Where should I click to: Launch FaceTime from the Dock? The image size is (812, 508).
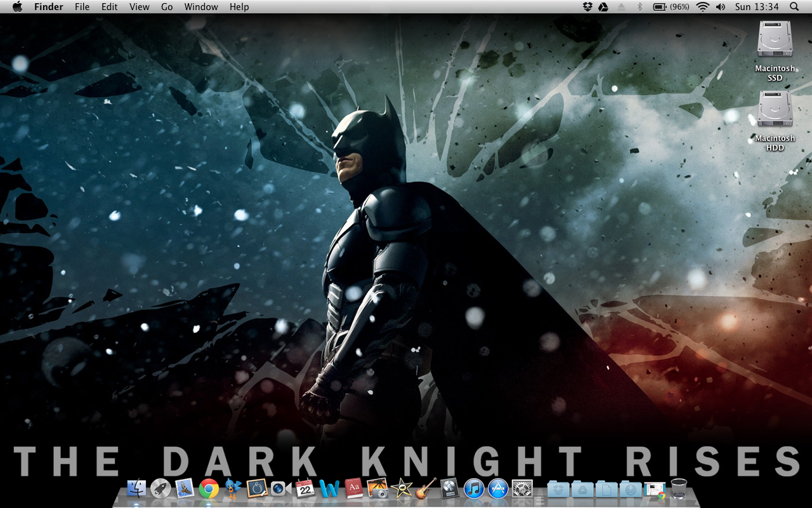[281, 488]
